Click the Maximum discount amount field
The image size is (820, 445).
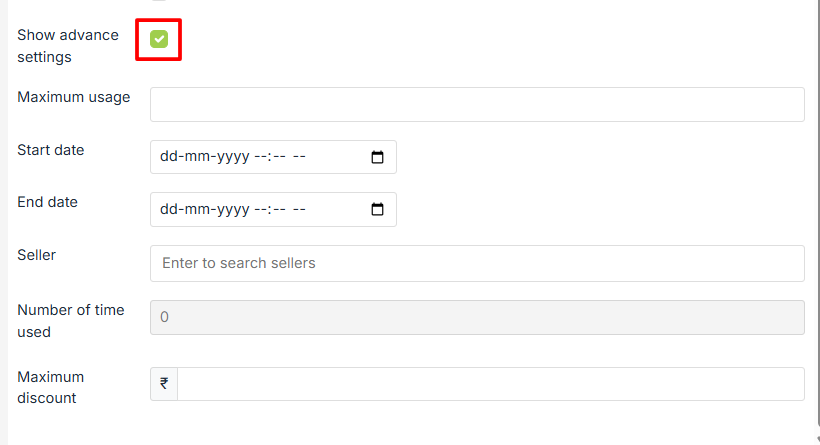click(x=490, y=384)
